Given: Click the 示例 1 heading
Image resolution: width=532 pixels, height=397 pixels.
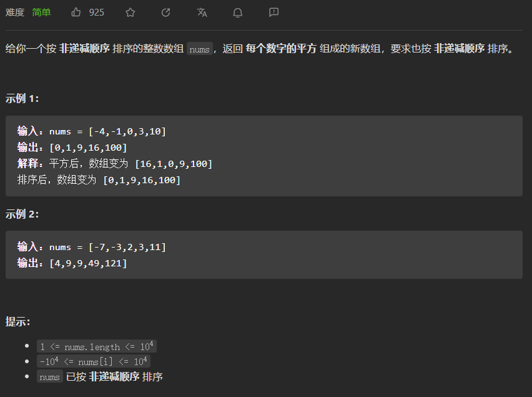Looking at the screenshot, I should pos(22,99).
